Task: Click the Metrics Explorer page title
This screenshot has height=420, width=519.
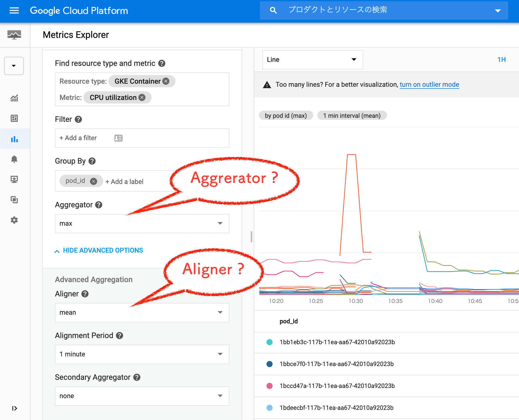Action: 76,35
